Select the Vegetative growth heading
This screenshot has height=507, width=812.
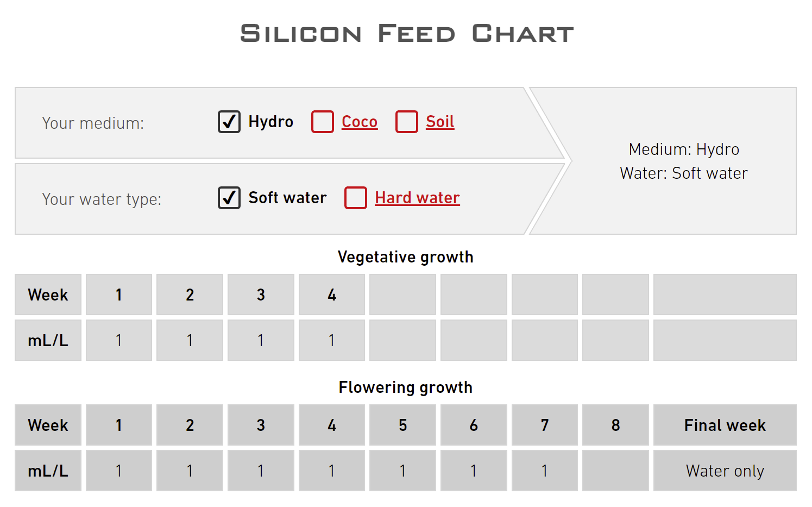(x=406, y=257)
